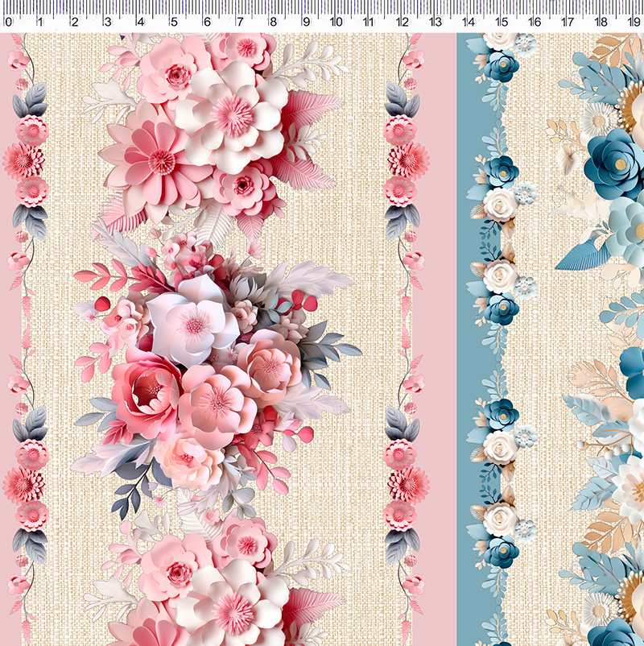Image resolution: width=644 pixels, height=646 pixels.
Task: Click the 14 mark on the ruler
Action: point(469,22)
